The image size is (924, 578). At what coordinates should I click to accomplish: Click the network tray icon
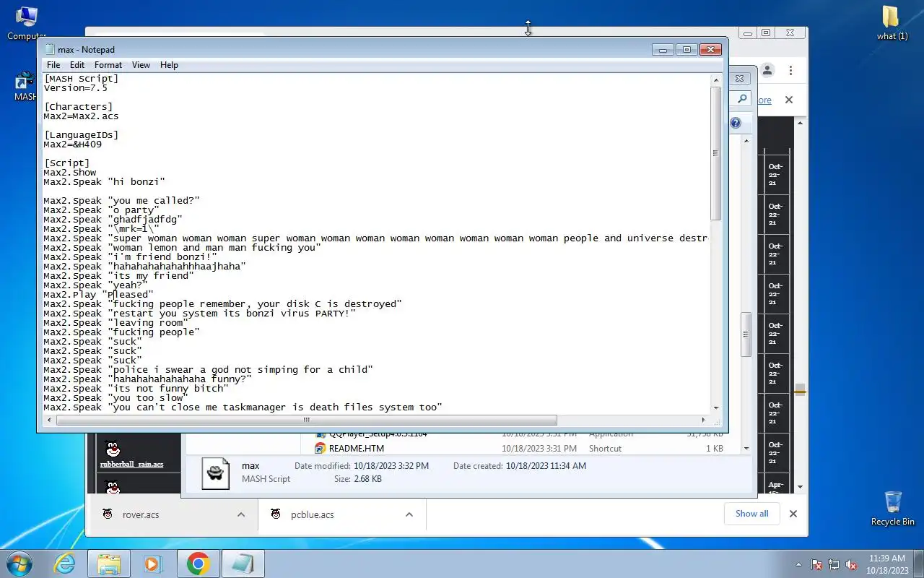tap(834, 564)
